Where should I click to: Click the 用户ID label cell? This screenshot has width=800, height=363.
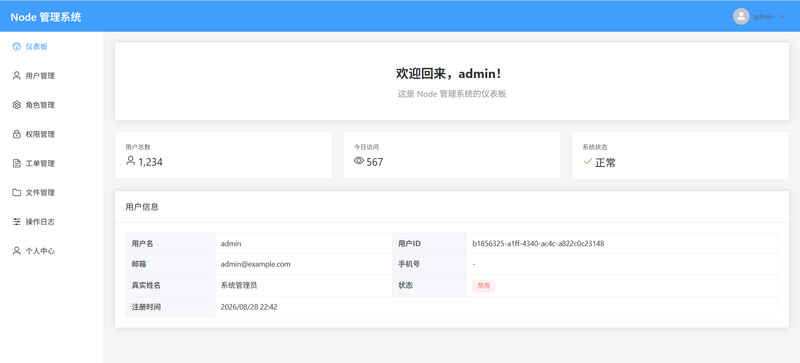click(x=429, y=244)
